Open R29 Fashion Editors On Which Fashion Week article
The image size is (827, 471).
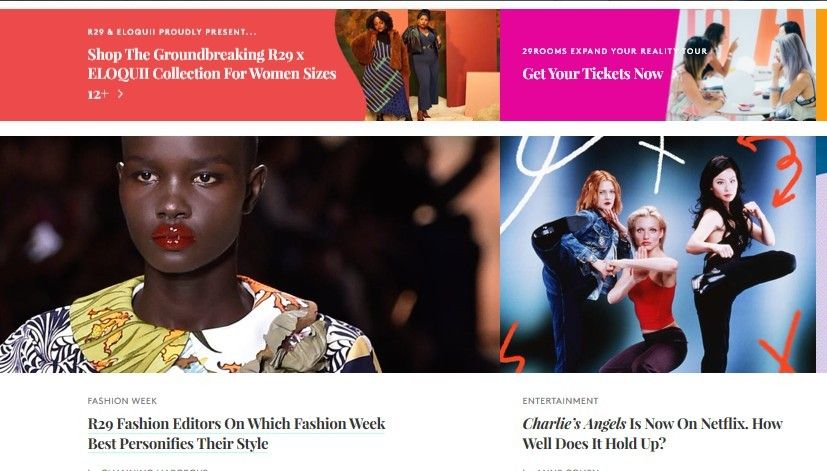click(x=236, y=434)
